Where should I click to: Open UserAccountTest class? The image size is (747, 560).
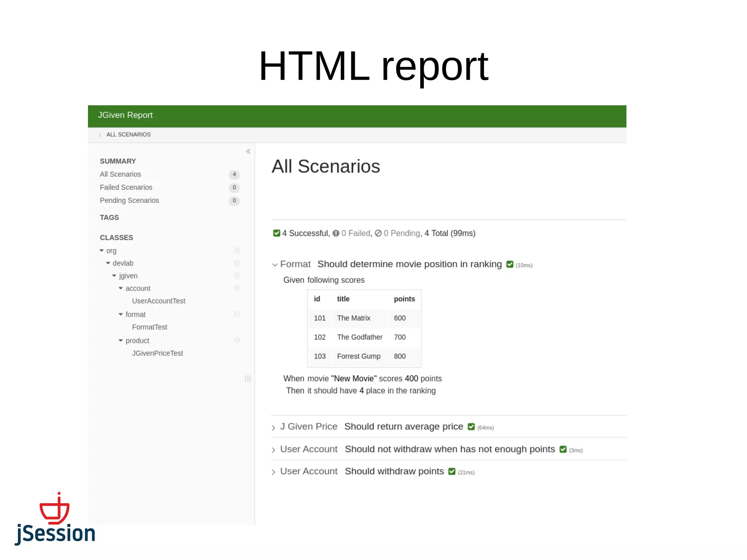(x=159, y=301)
